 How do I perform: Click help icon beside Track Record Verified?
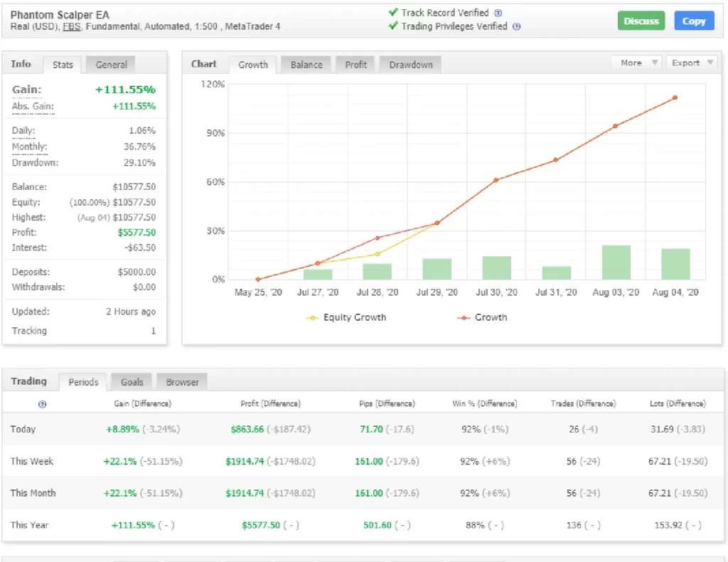pos(498,13)
